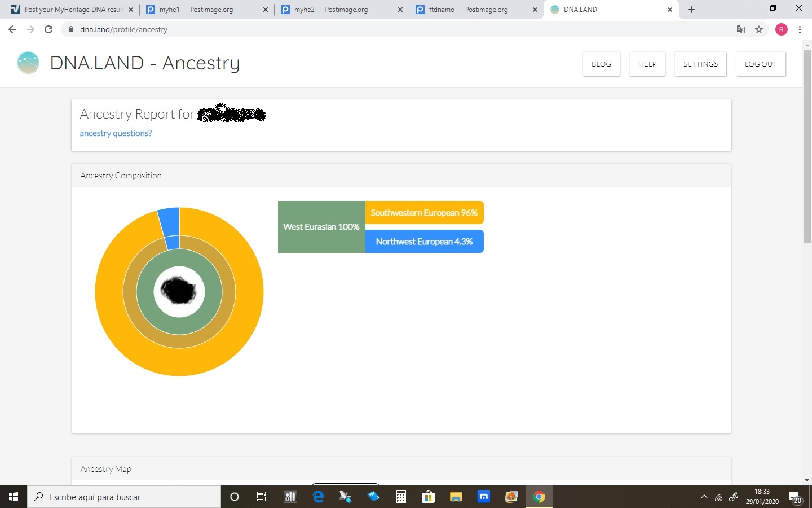
Task: Open the blue 'm' app on taskbar
Action: 484,497
